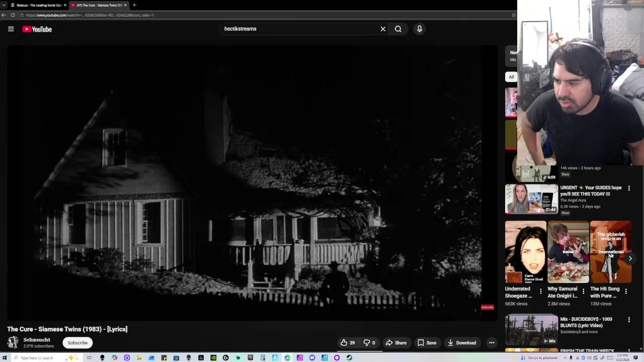This screenshot has width=644, height=362.
Task: Open Epic Games Launcher taskbar icon
Action: click(250, 357)
